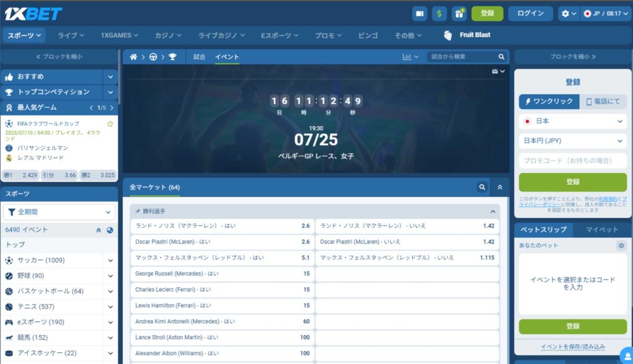Switch to イベント tab
This screenshot has height=364, width=633.
coord(227,57)
